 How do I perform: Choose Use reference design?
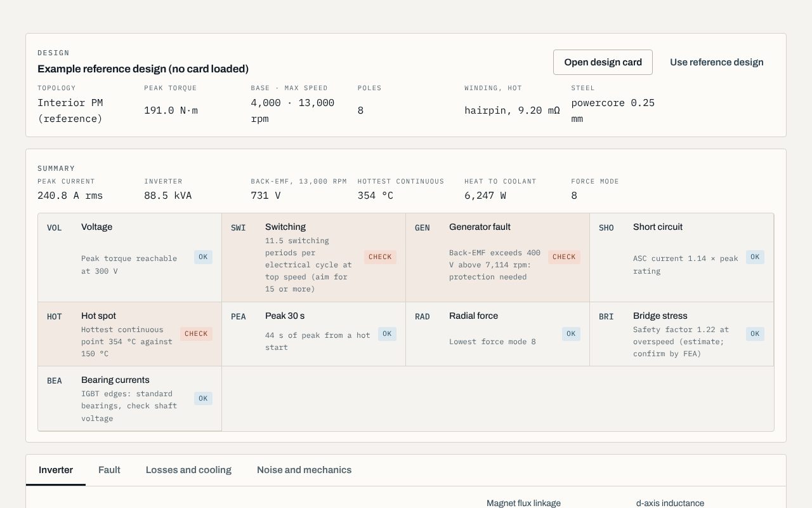pos(717,62)
